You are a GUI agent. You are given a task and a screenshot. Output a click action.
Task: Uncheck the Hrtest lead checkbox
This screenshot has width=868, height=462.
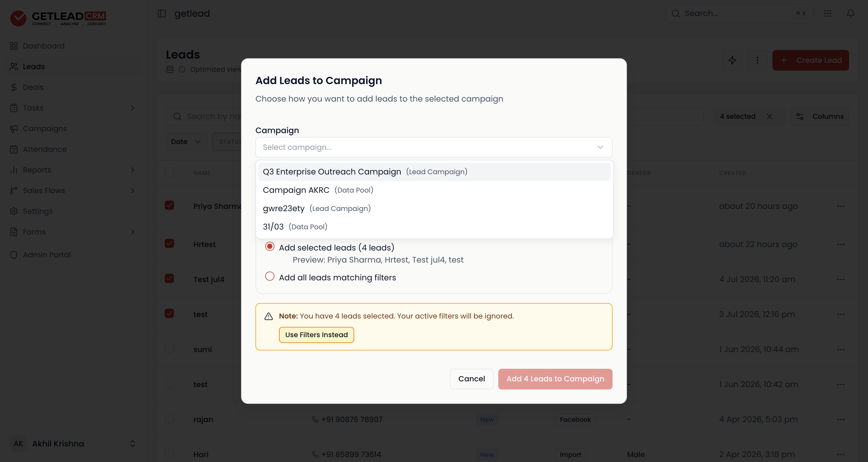169,244
